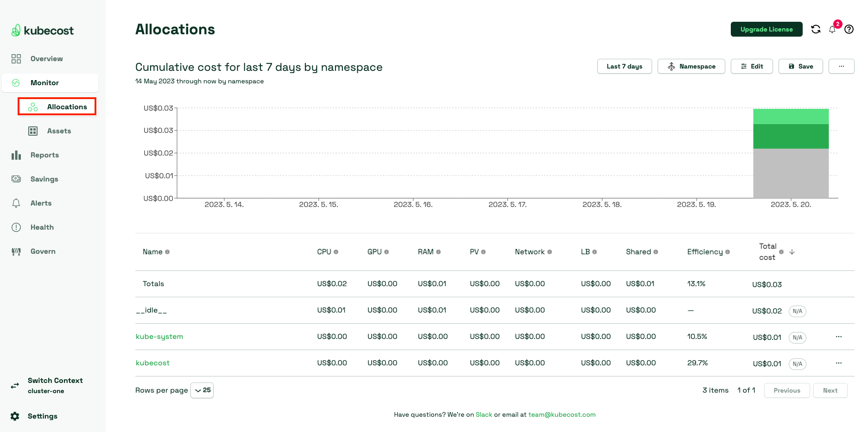Click the Switch Context arrows icon
The height and width of the screenshot is (432, 868).
pos(15,385)
